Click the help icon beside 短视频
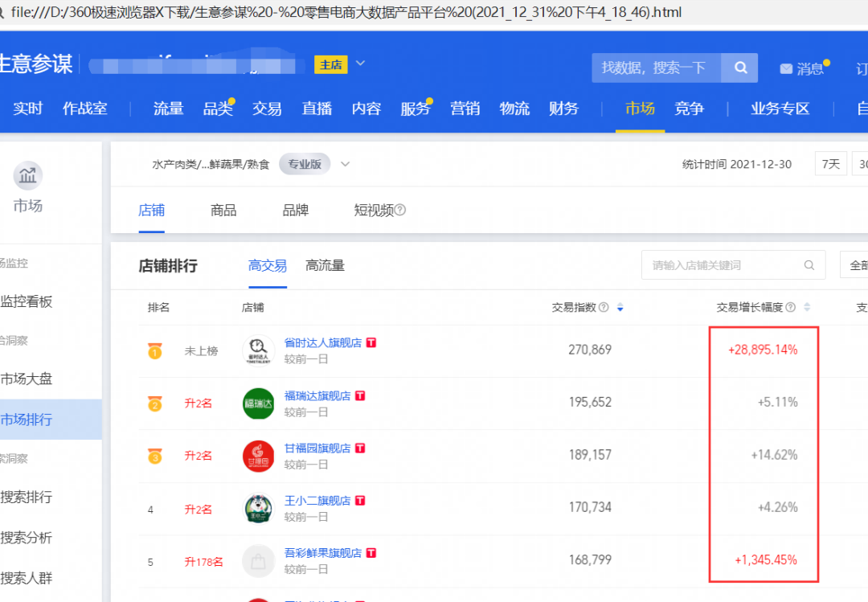Screen dimensions: 868x602 400,210
